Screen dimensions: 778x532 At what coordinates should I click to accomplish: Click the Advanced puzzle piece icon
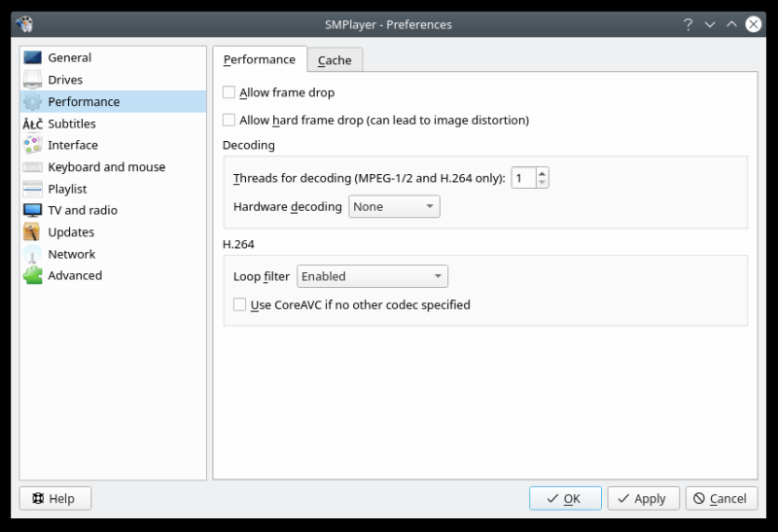pyautogui.click(x=33, y=275)
